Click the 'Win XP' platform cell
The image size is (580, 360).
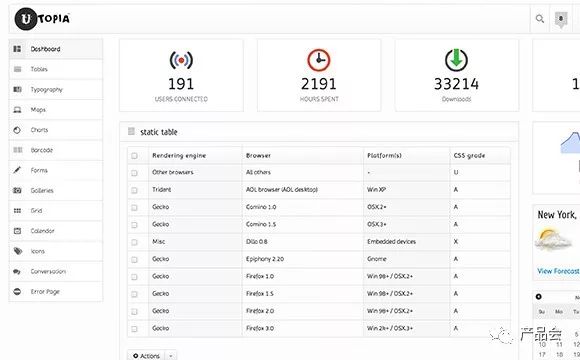point(376,189)
